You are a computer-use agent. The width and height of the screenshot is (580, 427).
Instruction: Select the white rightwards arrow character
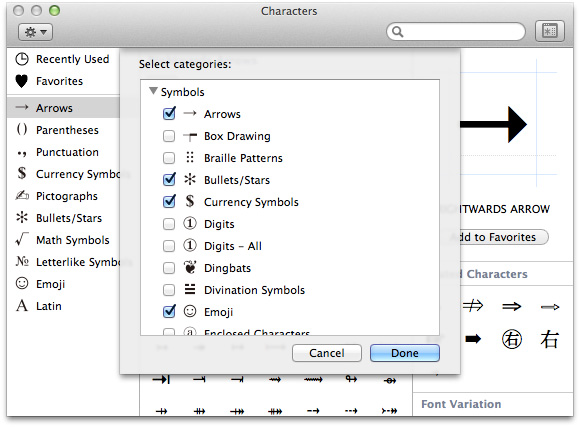[550, 307]
